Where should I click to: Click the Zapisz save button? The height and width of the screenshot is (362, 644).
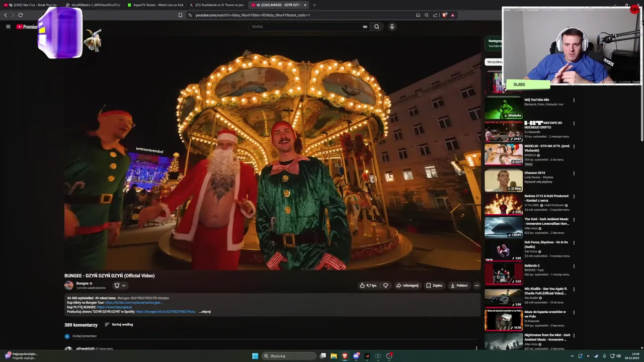pos(434,286)
